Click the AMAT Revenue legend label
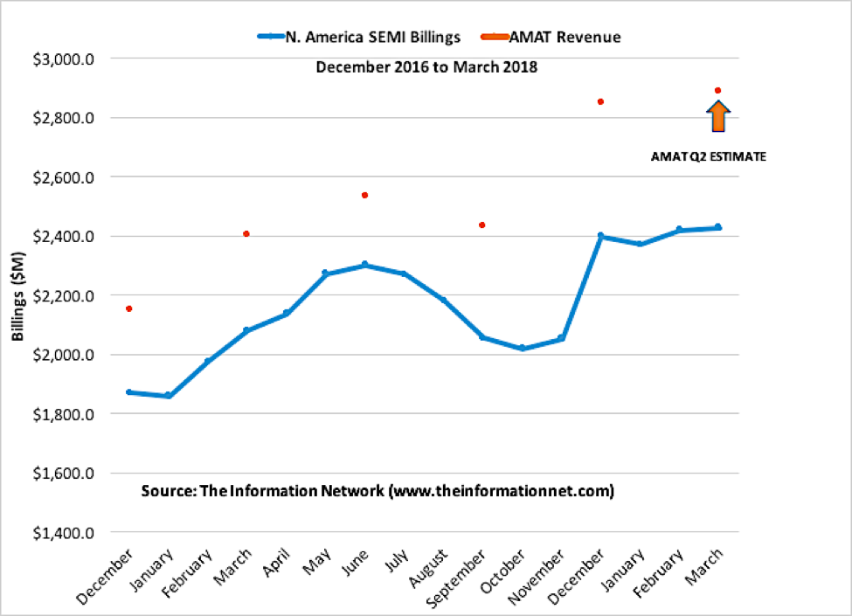Screen dimensions: 852x616 (565, 37)
